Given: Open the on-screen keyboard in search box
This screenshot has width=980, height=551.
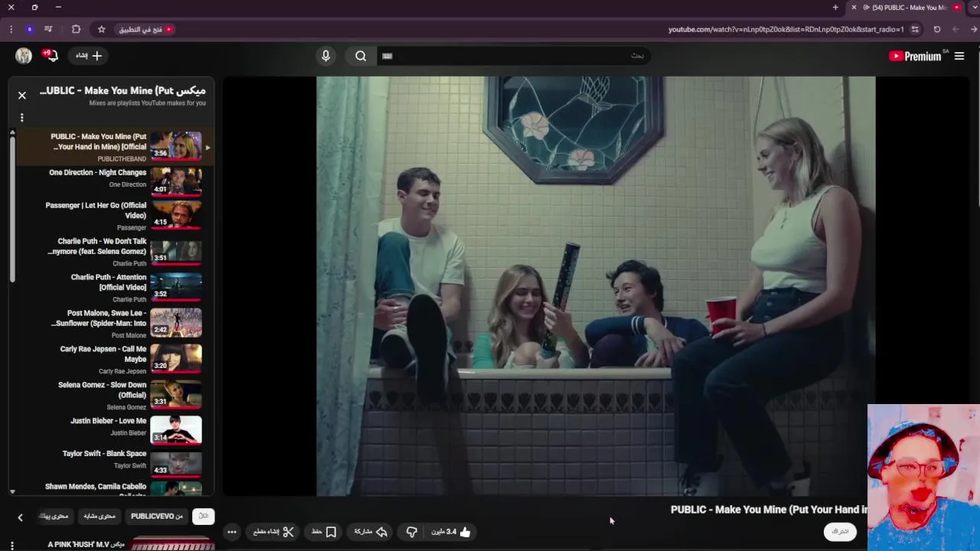Looking at the screenshot, I should (x=387, y=56).
